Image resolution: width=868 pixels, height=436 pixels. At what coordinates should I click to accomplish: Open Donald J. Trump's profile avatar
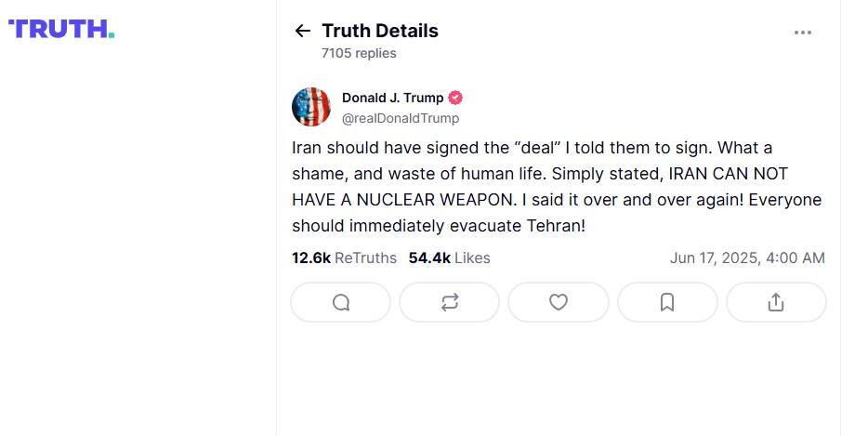[x=311, y=107]
